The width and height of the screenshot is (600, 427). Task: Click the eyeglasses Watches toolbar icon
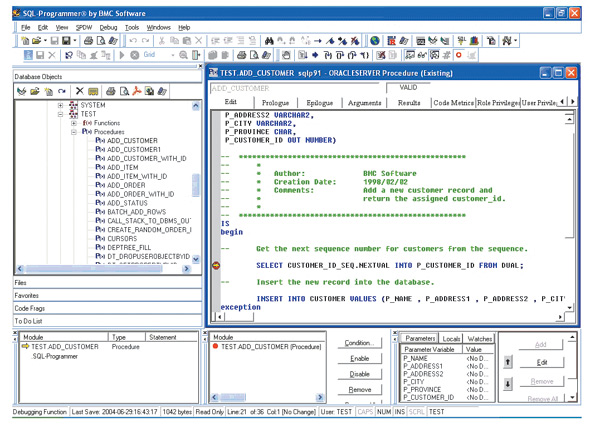(422, 55)
